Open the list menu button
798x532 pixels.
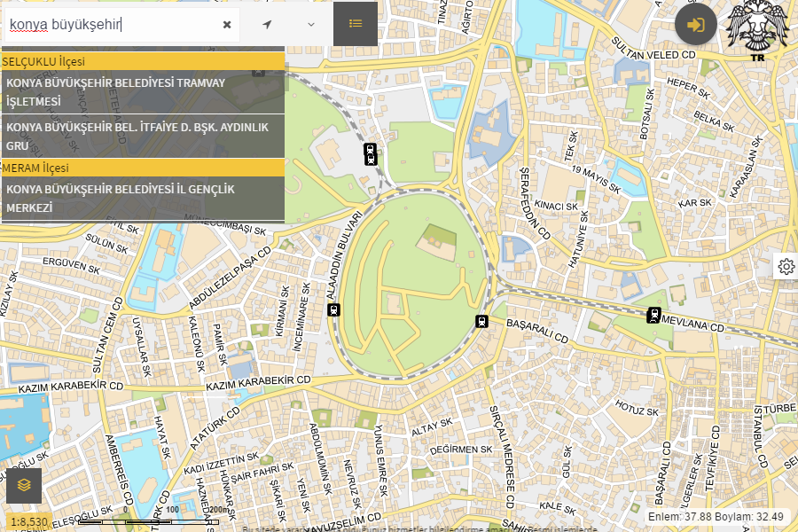(356, 24)
